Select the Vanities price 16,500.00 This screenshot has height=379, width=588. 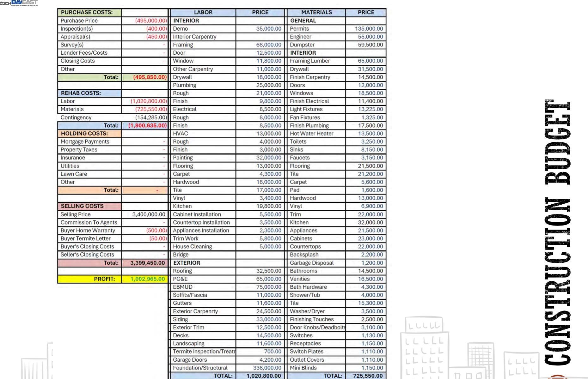tap(370, 279)
